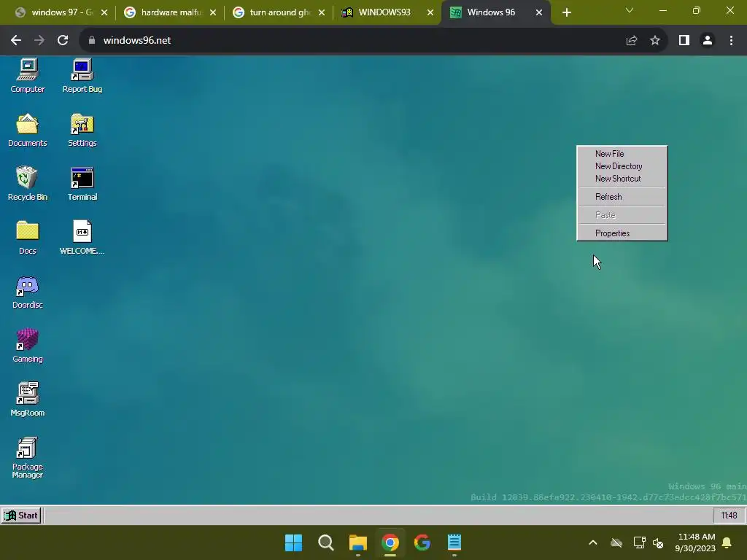Show hidden system tray icons
This screenshot has width=747, height=560.
point(593,542)
